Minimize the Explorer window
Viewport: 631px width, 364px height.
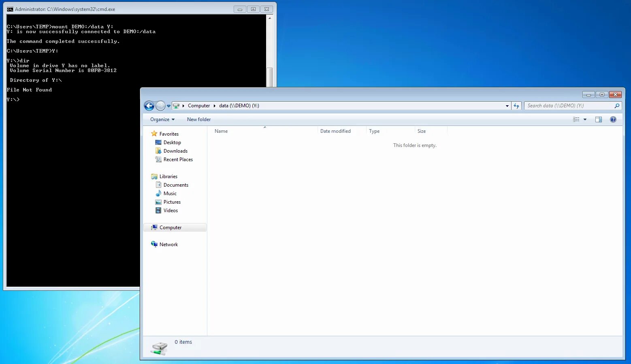tap(588, 95)
